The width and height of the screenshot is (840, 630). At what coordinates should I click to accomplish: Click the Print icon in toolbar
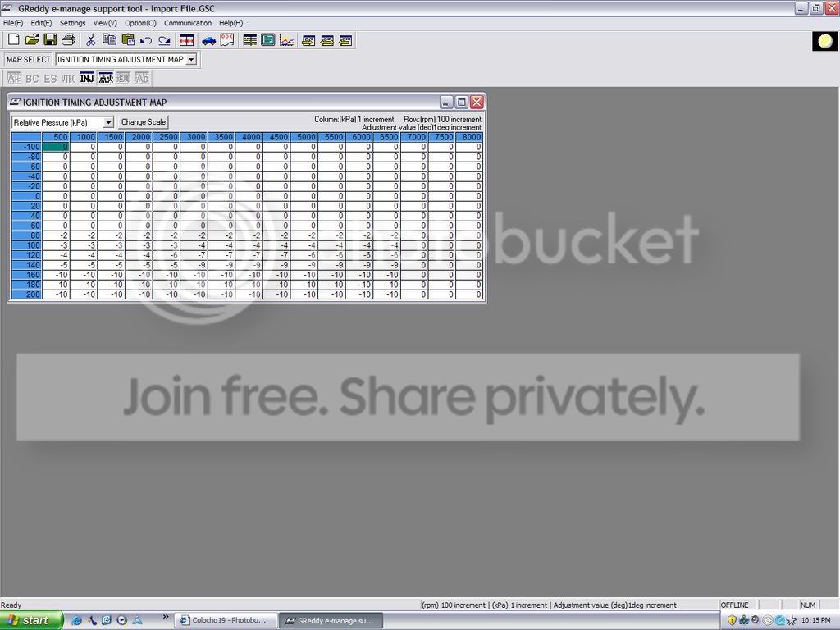tap(68, 39)
